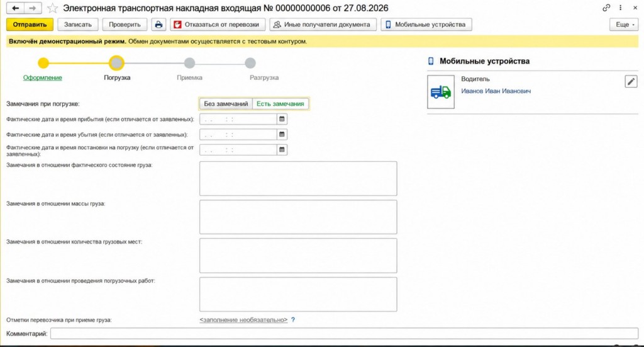Click the Отправить button

(x=30, y=25)
